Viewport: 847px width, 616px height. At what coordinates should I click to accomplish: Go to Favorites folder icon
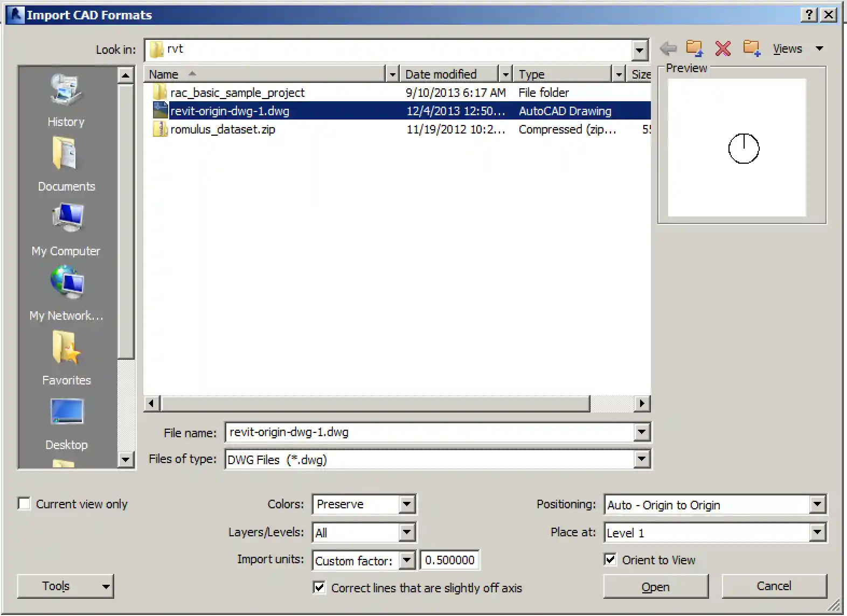point(66,348)
